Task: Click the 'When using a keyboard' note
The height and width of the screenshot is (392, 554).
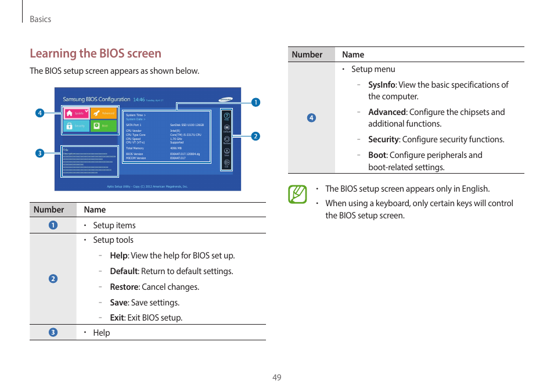Action: tap(419, 209)
